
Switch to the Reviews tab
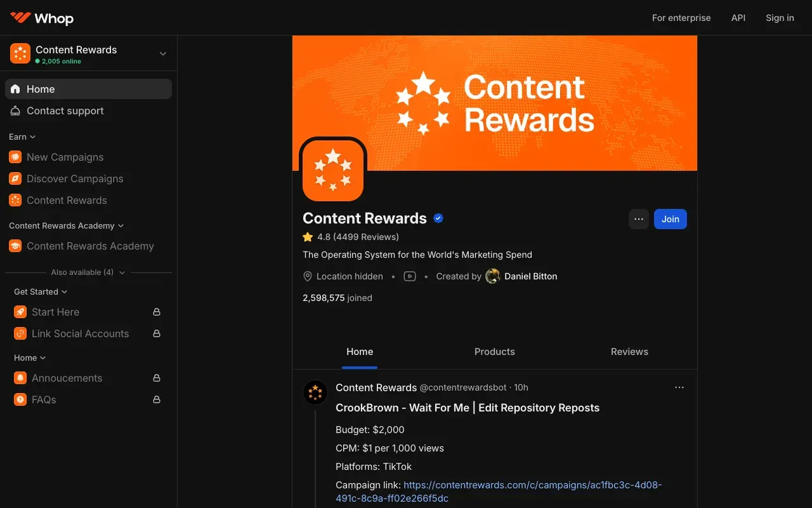[629, 352]
